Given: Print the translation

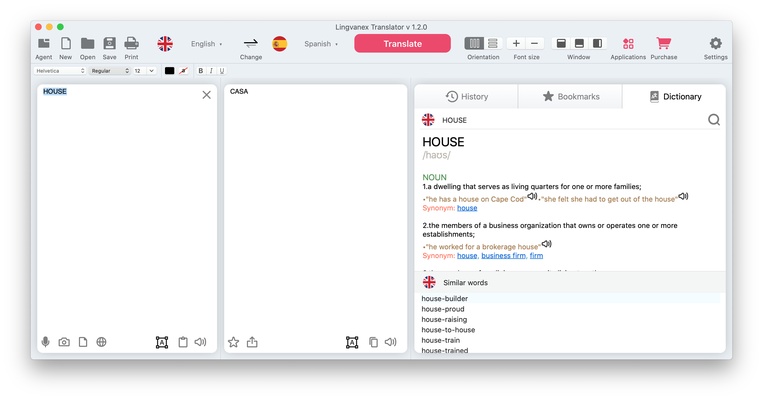Looking at the screenshot, I should tap(131, 44).
